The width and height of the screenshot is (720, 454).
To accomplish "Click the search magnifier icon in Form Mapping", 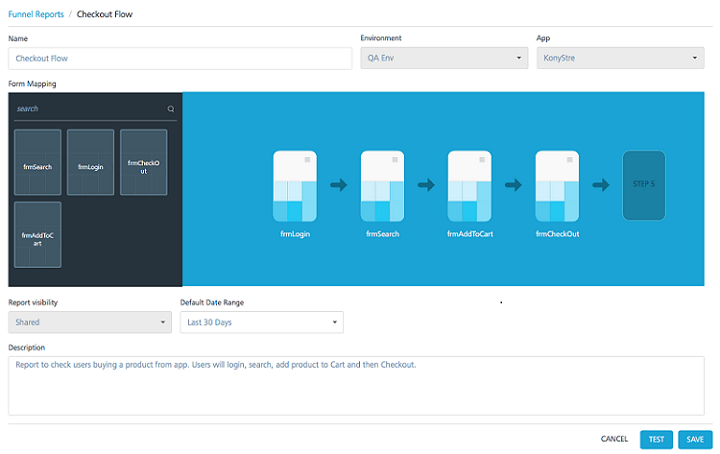I will [x=171, y=109].
